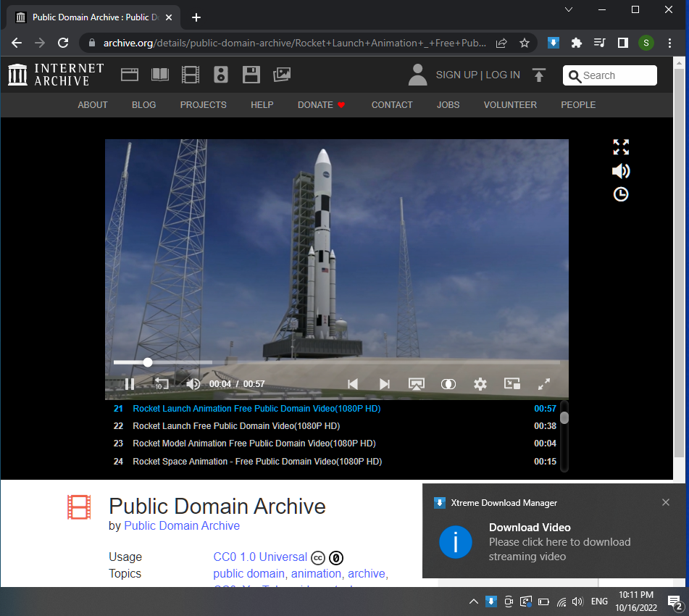Switch to the PROJECTS menu item
Screen dimensions: 689x616
click(x=203, y=105)
